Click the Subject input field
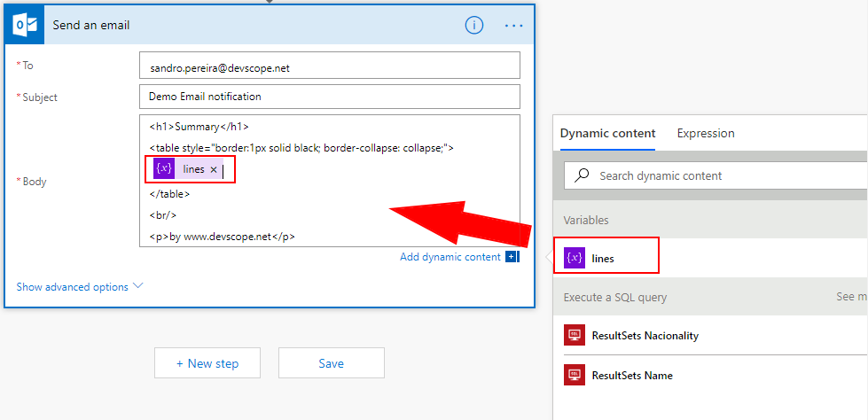The image size is (868, 420). [x=329, y=97]
